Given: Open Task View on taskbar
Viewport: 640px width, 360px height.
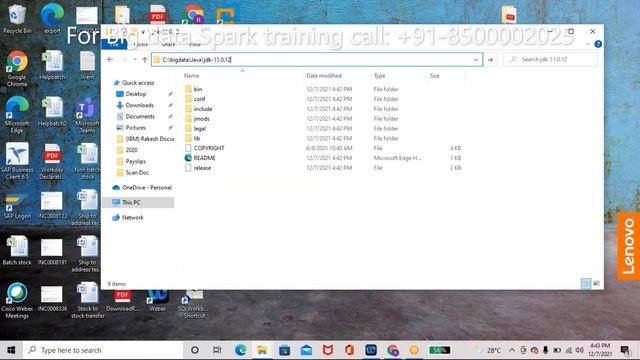Looking at the screenshot, I should [217, 350].
